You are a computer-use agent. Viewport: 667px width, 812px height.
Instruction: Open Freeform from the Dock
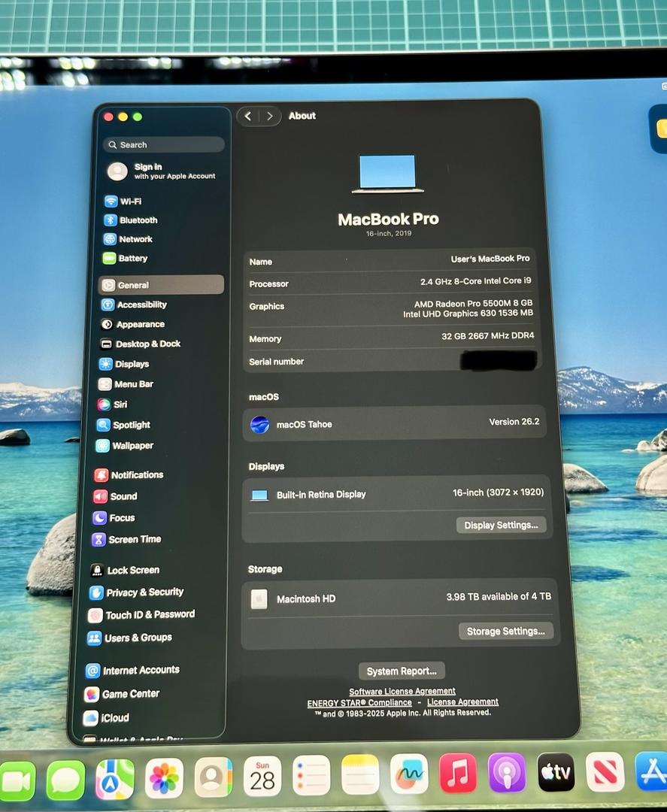(409, 774)
